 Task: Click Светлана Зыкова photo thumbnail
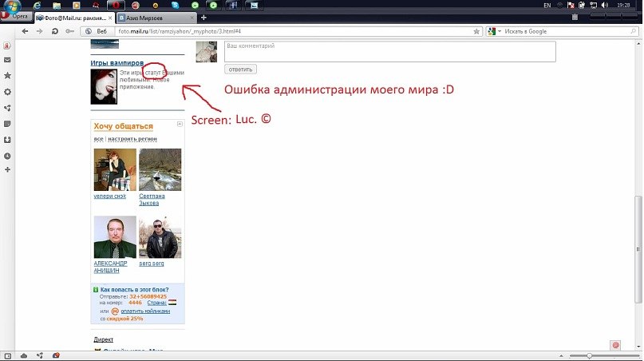point(160,169)
